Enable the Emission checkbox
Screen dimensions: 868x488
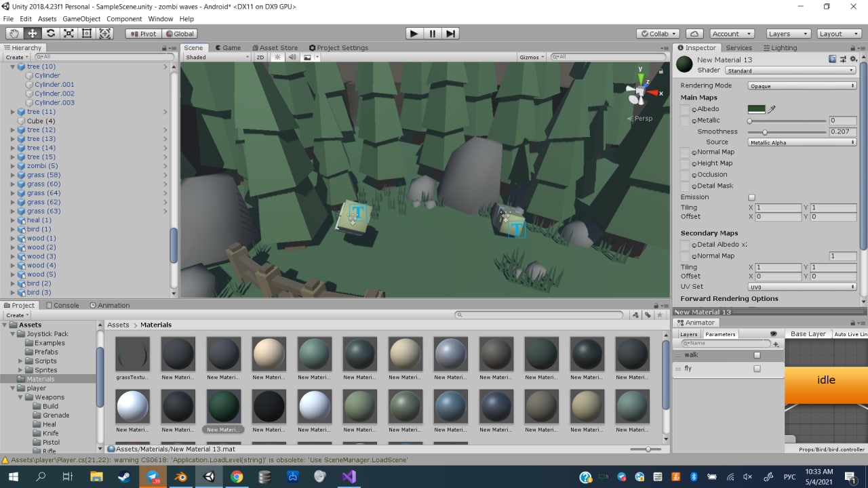click(751, 197)
